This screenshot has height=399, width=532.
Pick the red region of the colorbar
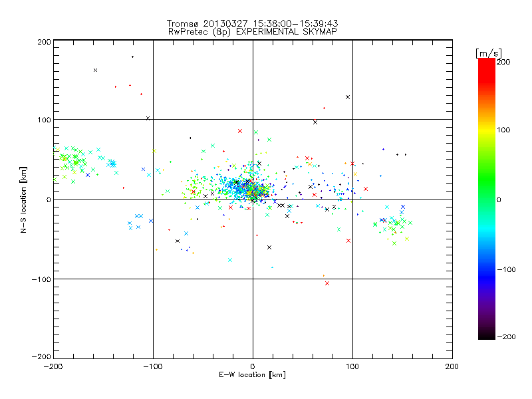pyautogui.click(x=487, y=70)
